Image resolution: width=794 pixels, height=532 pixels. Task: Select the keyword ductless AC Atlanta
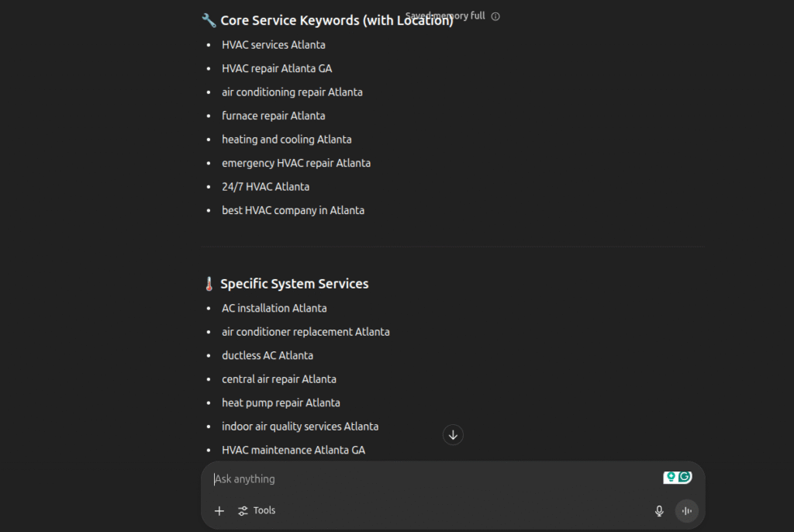click(268, 355)
